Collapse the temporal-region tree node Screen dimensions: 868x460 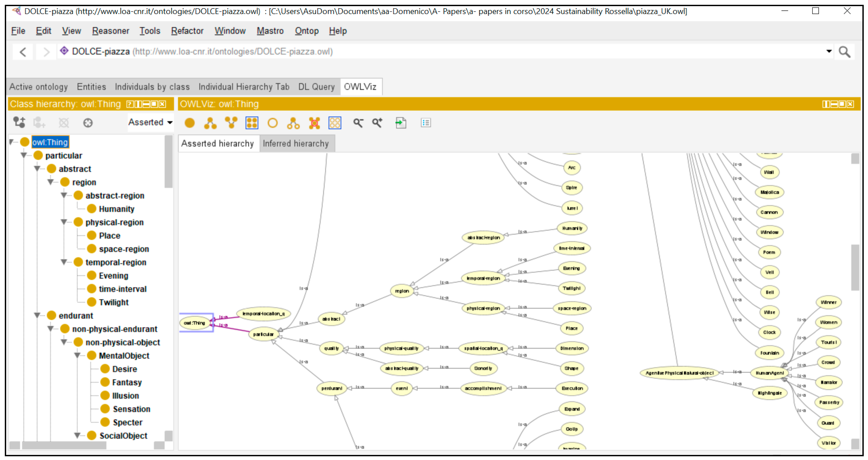point(64,262)
